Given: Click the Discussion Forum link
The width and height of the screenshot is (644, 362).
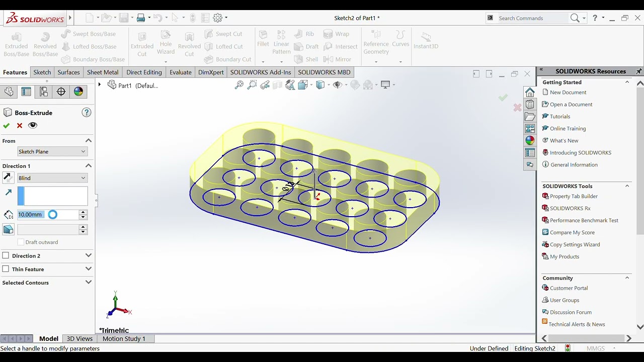Looking at the screenshot, I should coord(571,312).
